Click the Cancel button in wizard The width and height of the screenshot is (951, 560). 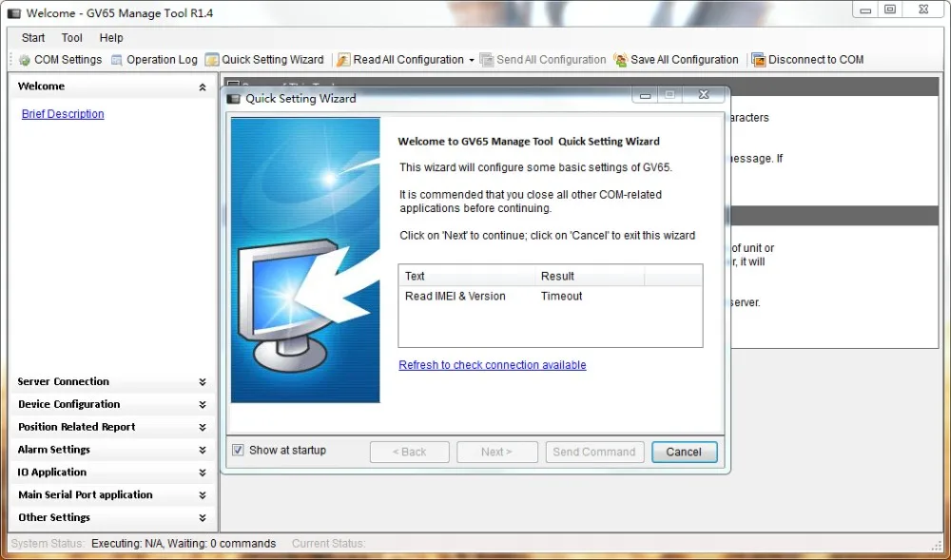tap(684, 453)
